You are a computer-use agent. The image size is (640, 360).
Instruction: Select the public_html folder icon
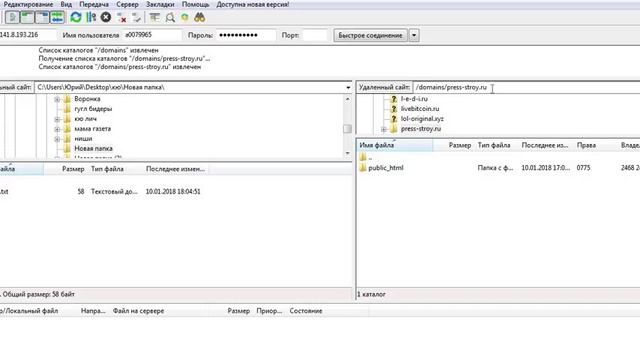(x=363, y=168)
